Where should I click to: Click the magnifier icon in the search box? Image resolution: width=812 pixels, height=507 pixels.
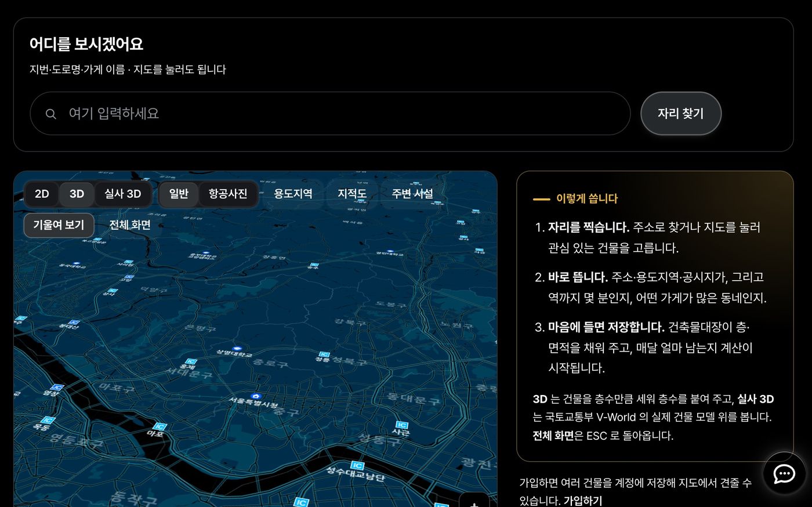click(51, 114)
